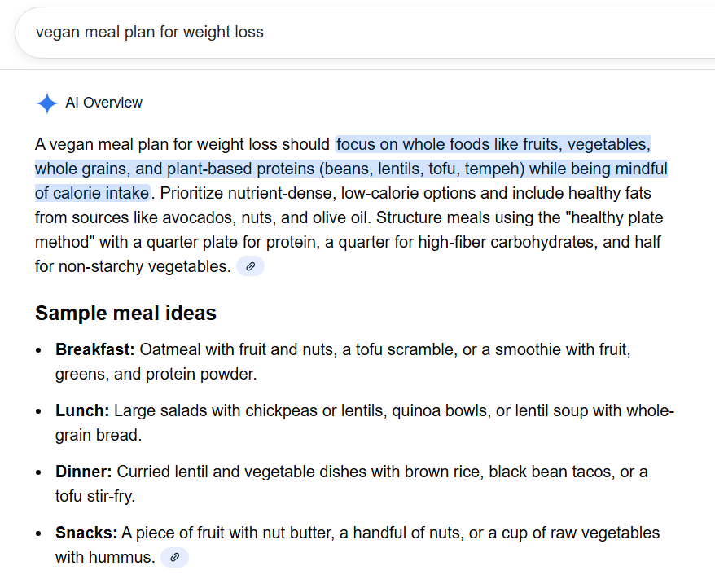Click the paperclip-style source chip under the summary
Viewport: 715px width, 588px height.
pyautogui.click(x=250, y=266)
